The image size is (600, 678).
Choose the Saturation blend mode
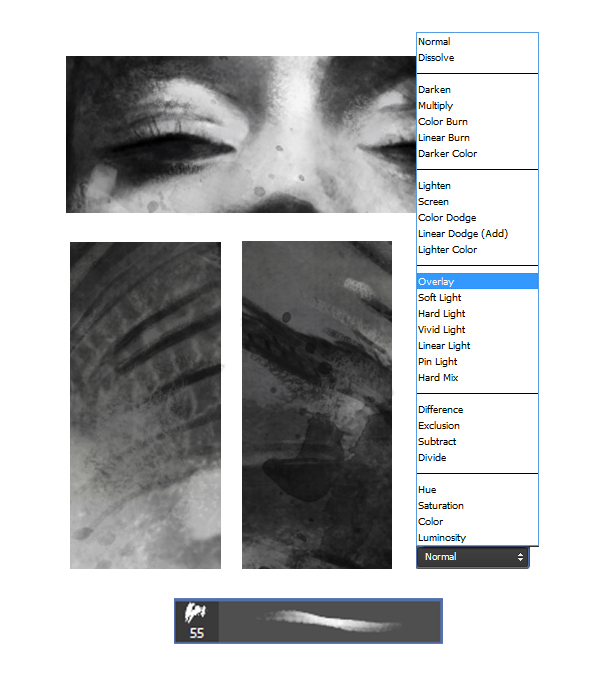point(477,506)
